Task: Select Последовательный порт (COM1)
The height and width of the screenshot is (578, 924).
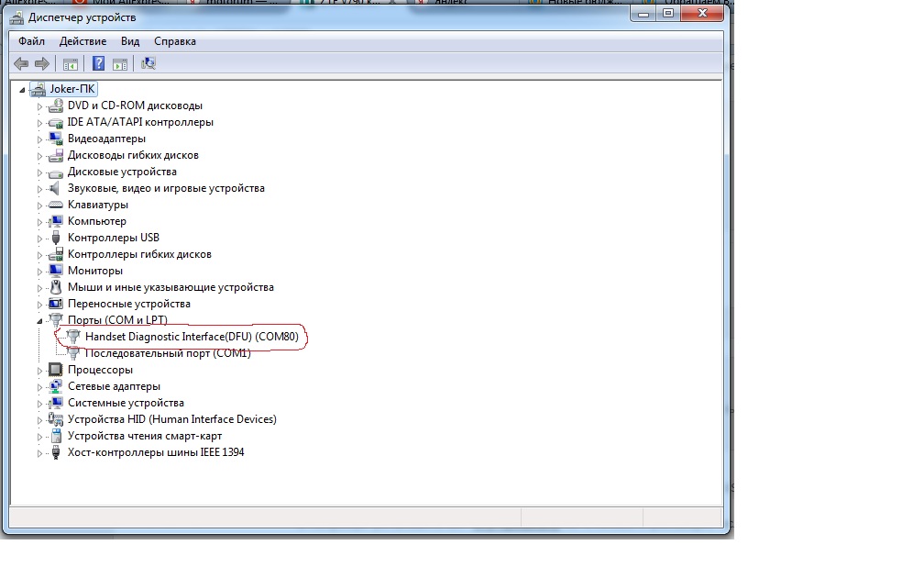Action: coord(168,353)
